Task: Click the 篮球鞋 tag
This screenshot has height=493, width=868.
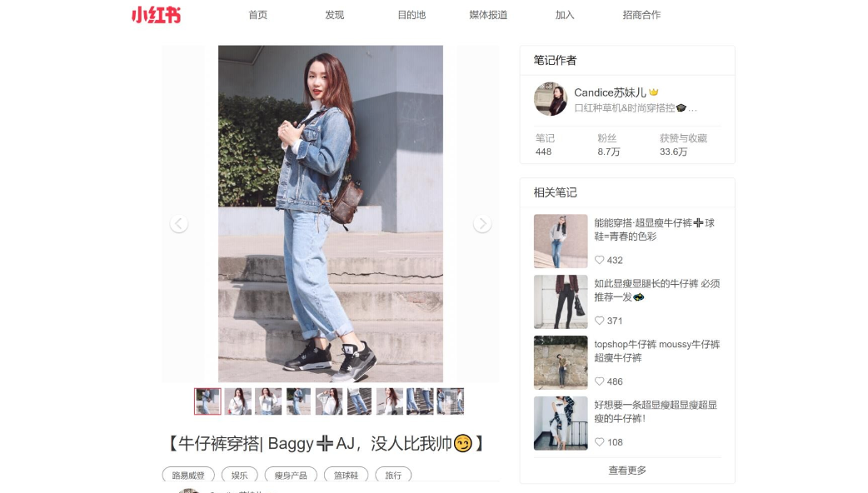Action: [x=346, y=475]
